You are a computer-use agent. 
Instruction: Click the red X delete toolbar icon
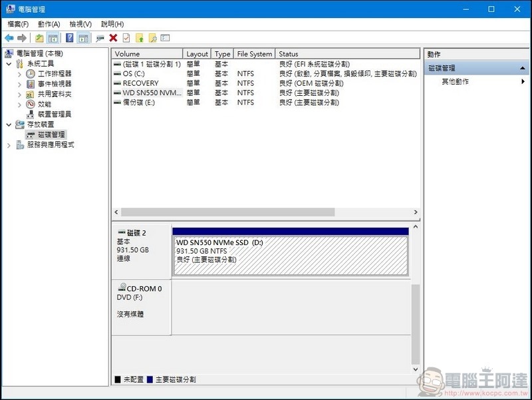pos(112,38)
